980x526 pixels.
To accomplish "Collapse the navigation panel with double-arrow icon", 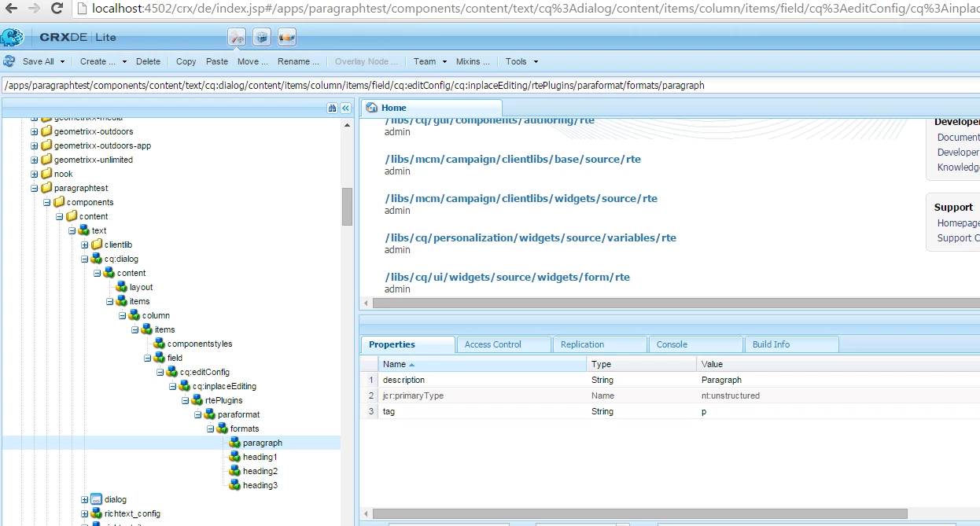I will pyautogui.click(x=345, y=109).
